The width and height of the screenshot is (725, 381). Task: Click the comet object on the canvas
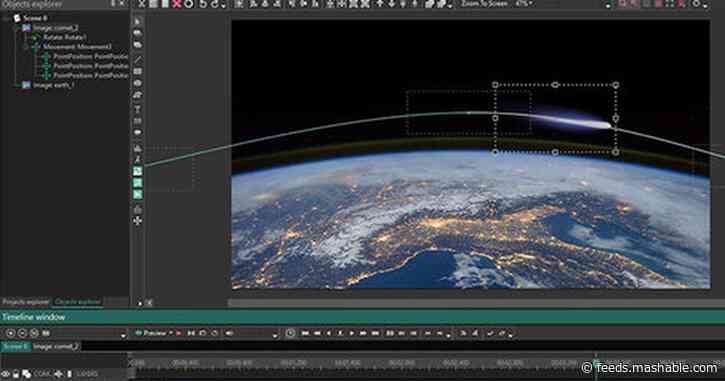(573, 120)
